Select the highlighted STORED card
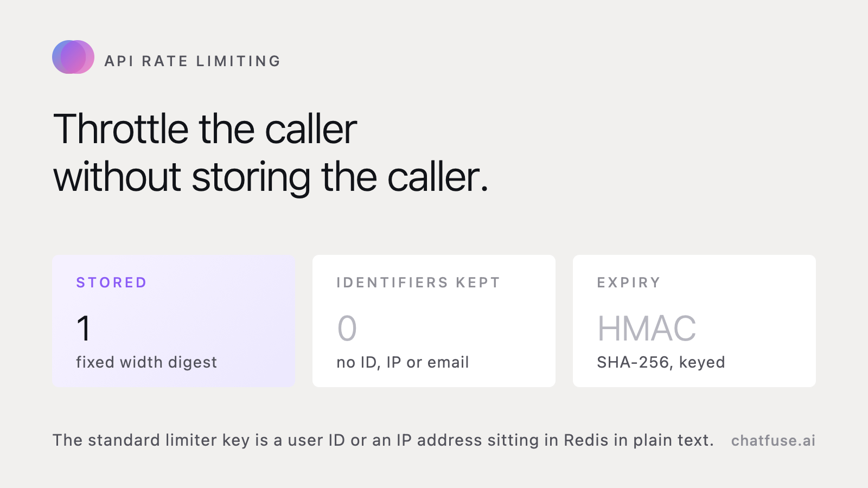 pos(174,321)
